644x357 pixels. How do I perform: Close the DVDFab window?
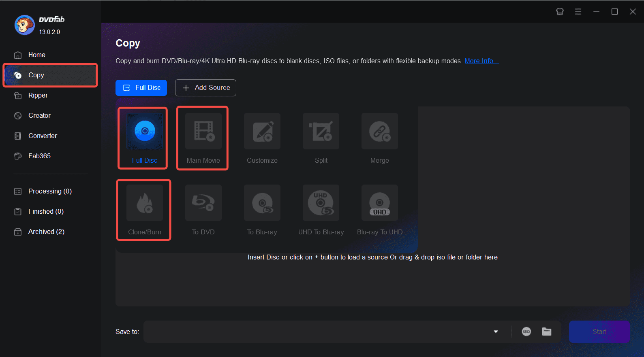tap(633, 11)
